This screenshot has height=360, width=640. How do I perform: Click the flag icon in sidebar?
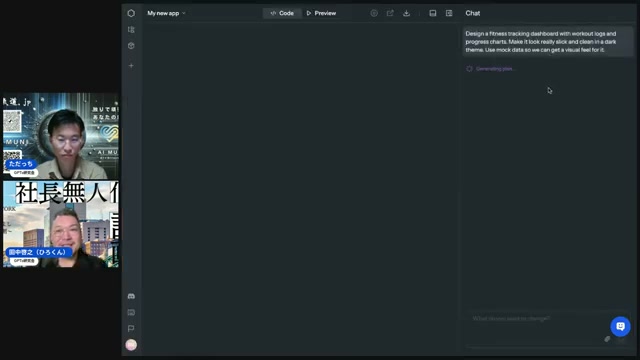coord(131,329)
